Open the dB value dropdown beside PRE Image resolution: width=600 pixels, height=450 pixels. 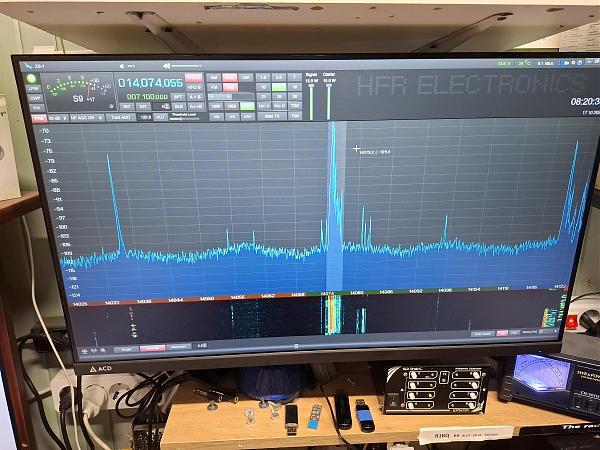(x=55, y=117)
